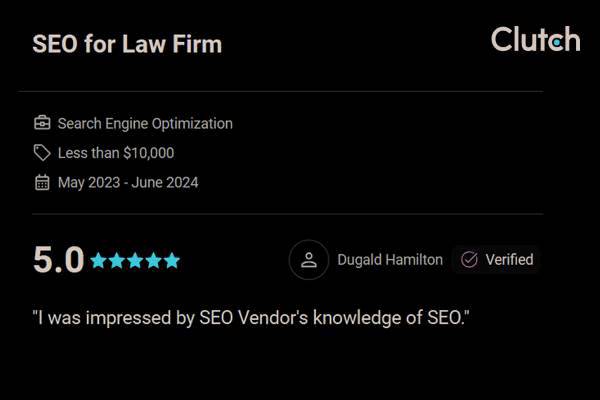Click the review quote about SEO Vendor
The image size is (600, 400).
click(251, 319)
